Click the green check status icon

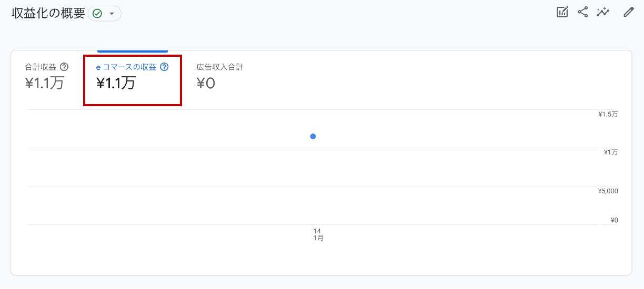point(97,14)
